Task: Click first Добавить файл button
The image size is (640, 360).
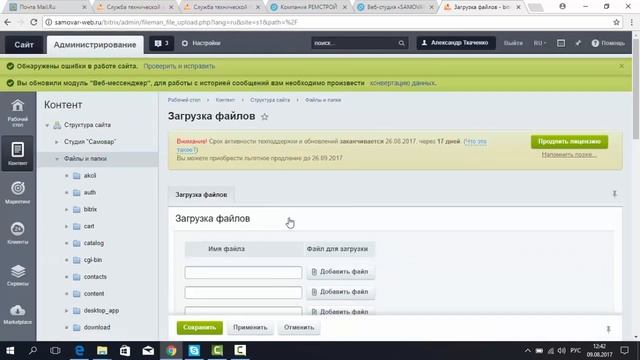Action: [340, 272]
